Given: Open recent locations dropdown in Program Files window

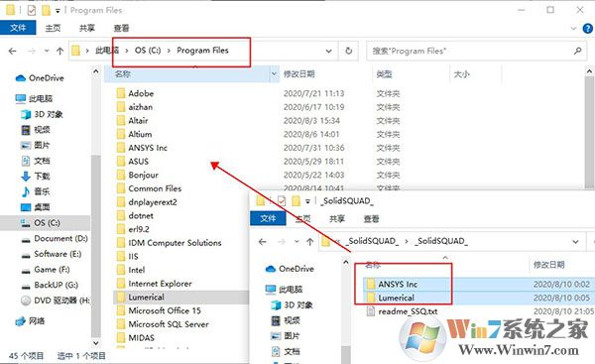Looking at the screenshot, I should pos(47,51).
